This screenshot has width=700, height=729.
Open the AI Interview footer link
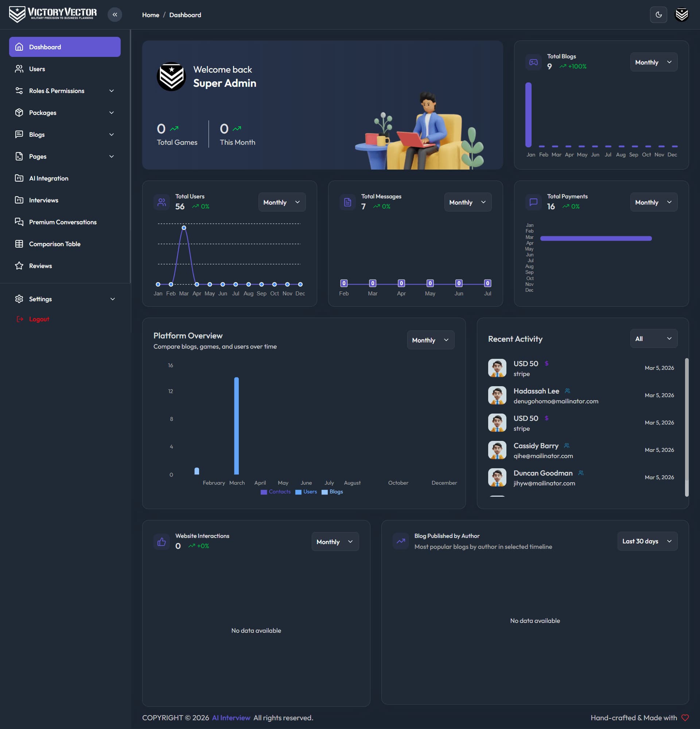pyautogui.click(x=231, y=718)
